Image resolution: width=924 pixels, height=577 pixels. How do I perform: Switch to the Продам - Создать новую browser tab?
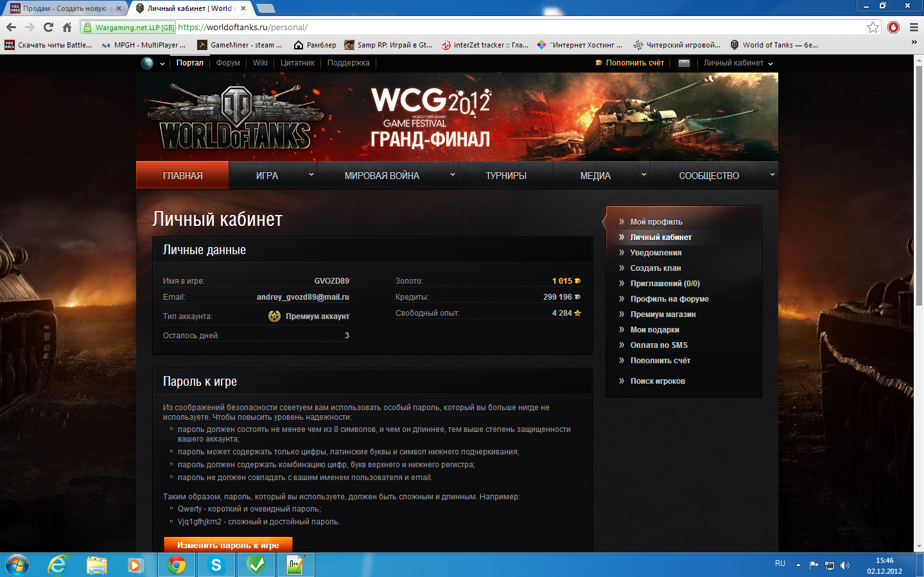coord(64,8)
